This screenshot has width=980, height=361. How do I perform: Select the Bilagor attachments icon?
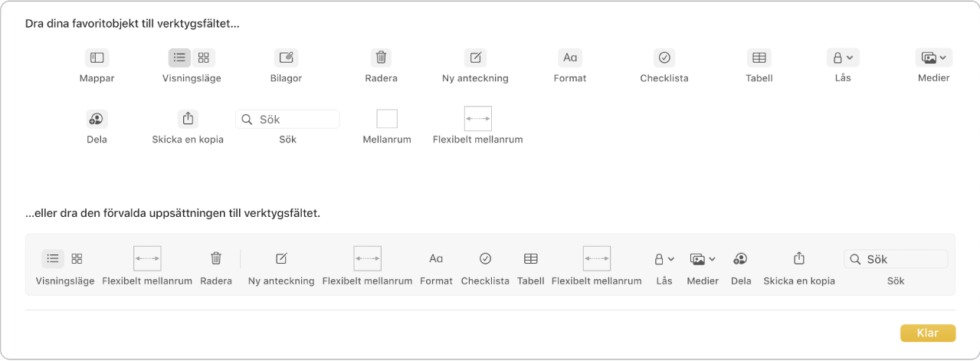pos(286,57)
